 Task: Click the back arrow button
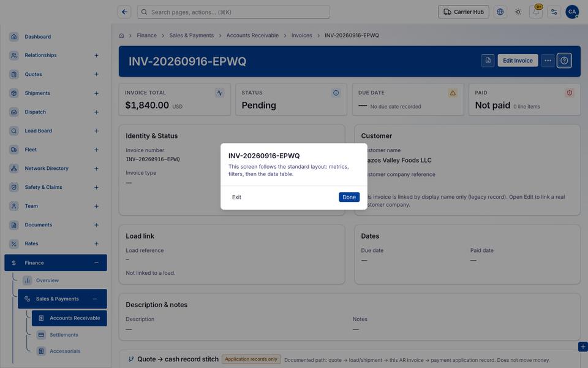click(x=124, y=12)
